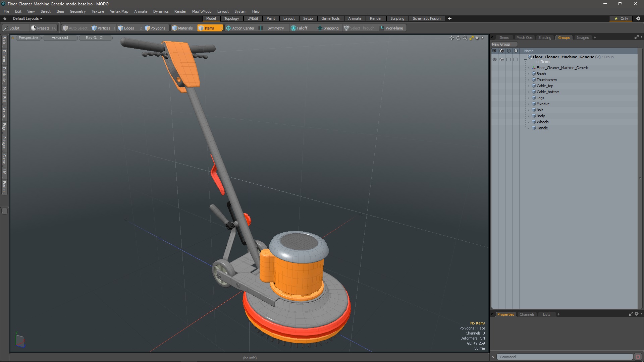
Task: Switch to the Shading tab
Action: pyautogui.click(x=544, y=38)
